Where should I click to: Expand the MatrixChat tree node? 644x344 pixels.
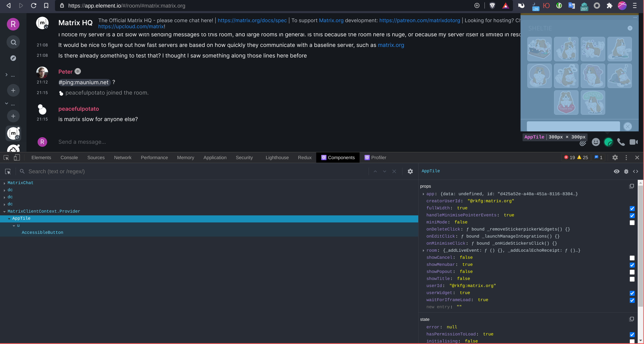point(5,183)
